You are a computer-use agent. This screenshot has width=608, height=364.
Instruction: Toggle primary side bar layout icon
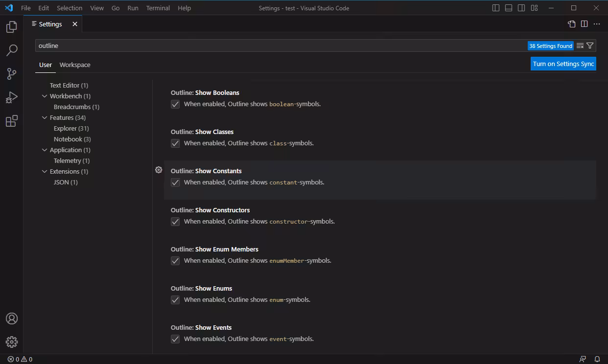coord(496,8)
